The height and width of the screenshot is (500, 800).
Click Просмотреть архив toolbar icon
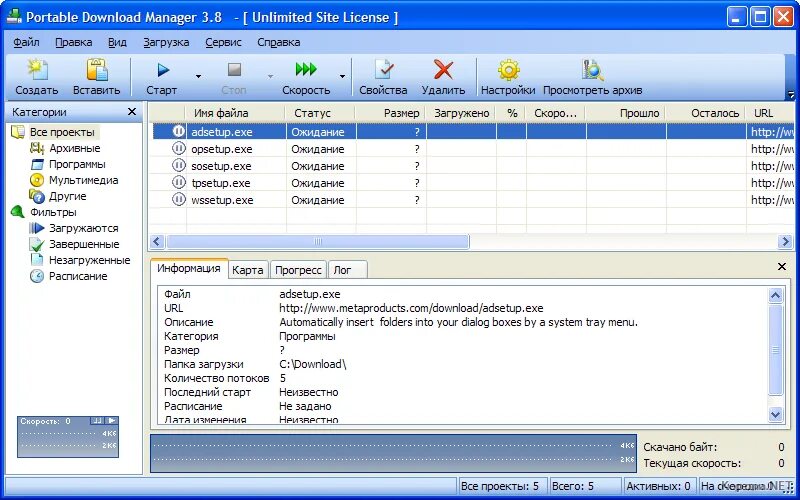pyautogui.click(x=592, y=70)
